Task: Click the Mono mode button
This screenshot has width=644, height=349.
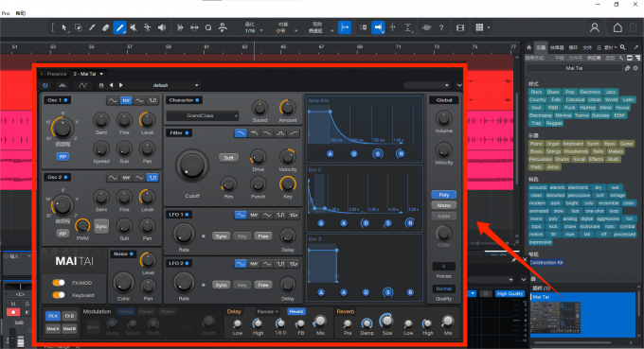Action: (443, 205)
